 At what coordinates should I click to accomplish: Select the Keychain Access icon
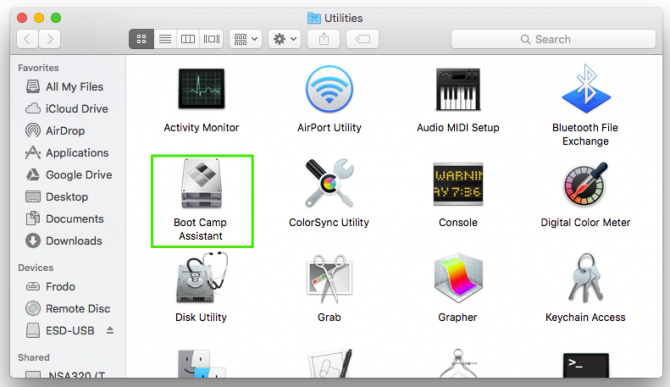pyautogui.click(x=585, y=278)
